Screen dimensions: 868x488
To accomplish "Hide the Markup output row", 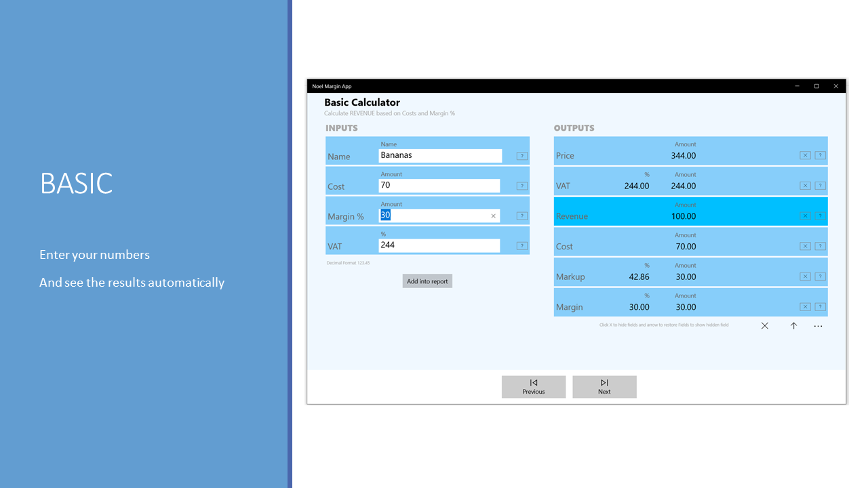I will (805, 277).
